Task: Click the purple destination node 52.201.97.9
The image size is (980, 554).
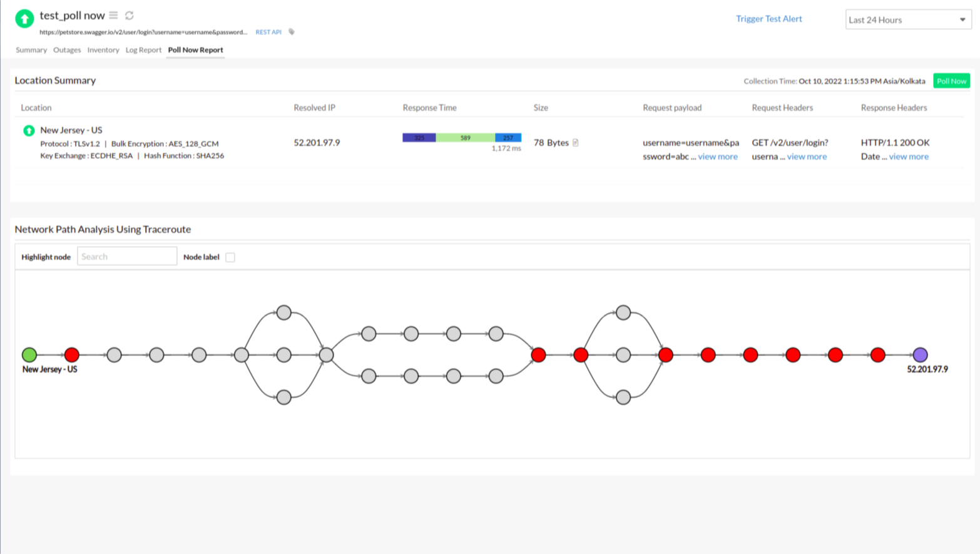Action: (920, 355)
